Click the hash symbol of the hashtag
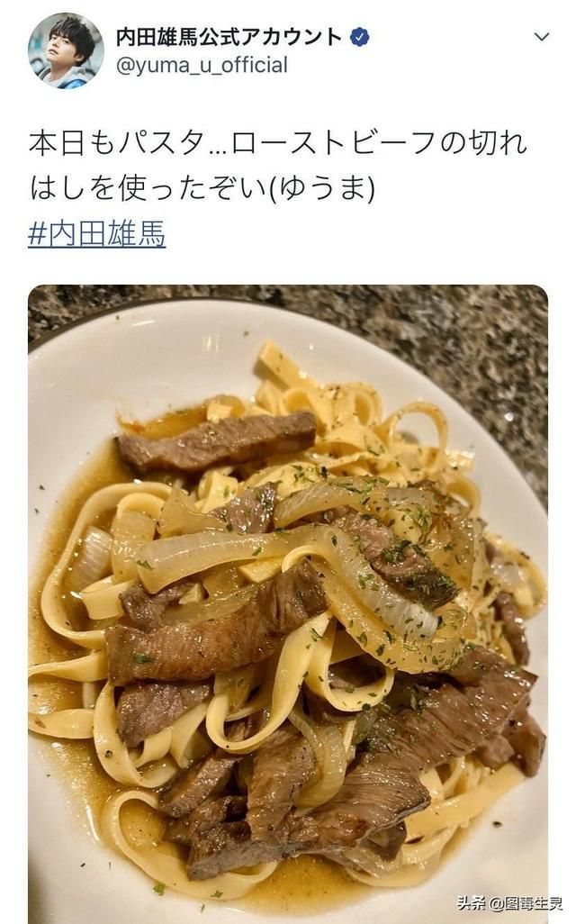The image size is (576, 924). pos(37,233)
